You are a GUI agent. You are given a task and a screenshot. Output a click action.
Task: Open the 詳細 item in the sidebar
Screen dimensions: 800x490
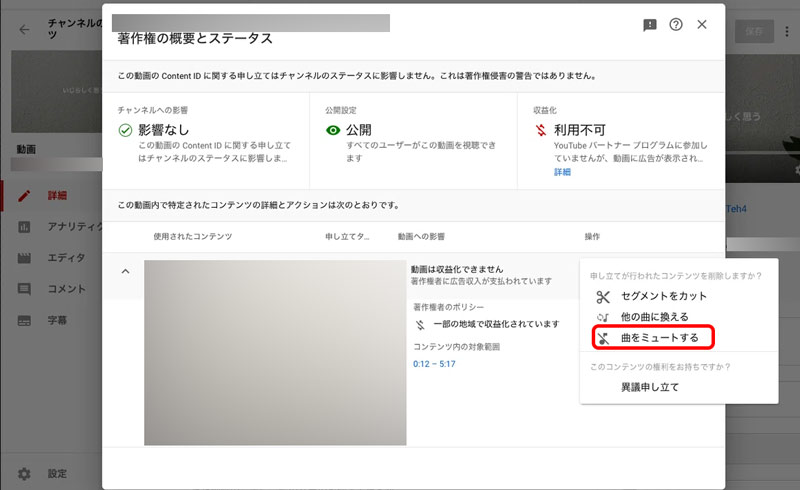point(57,195)
